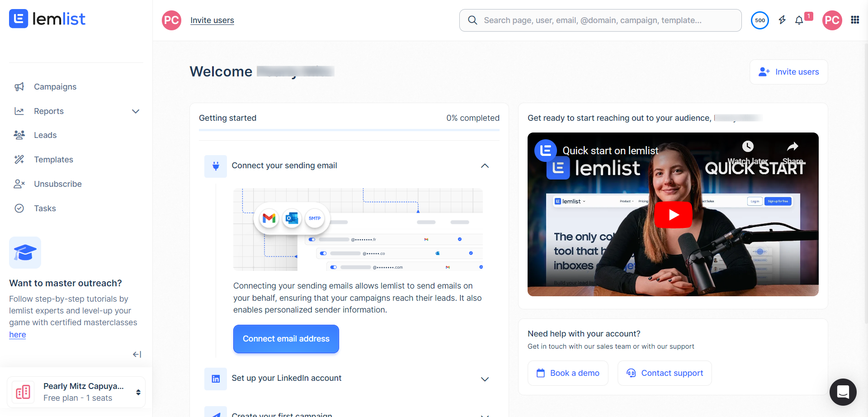This screenshot has height=417, width=868.
Task: Open the apps grid icon
Action: tap(855, 20)
